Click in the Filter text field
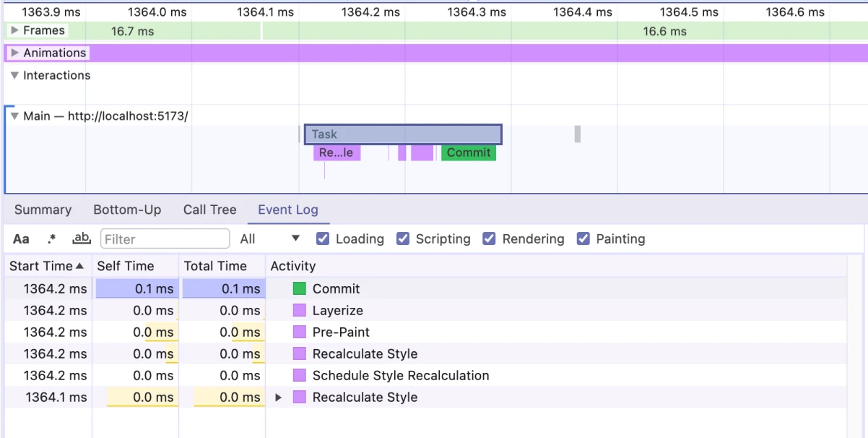Viewport: 868px width, 438px height. coord(165,239)
